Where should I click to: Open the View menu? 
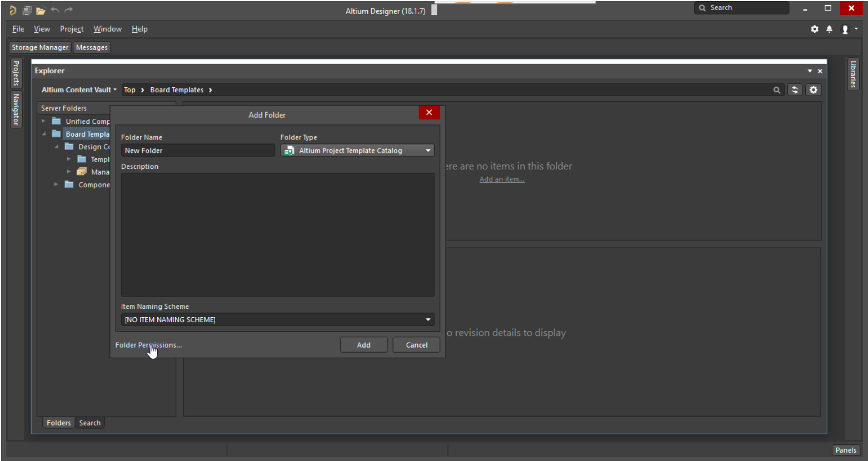(42, 29)
